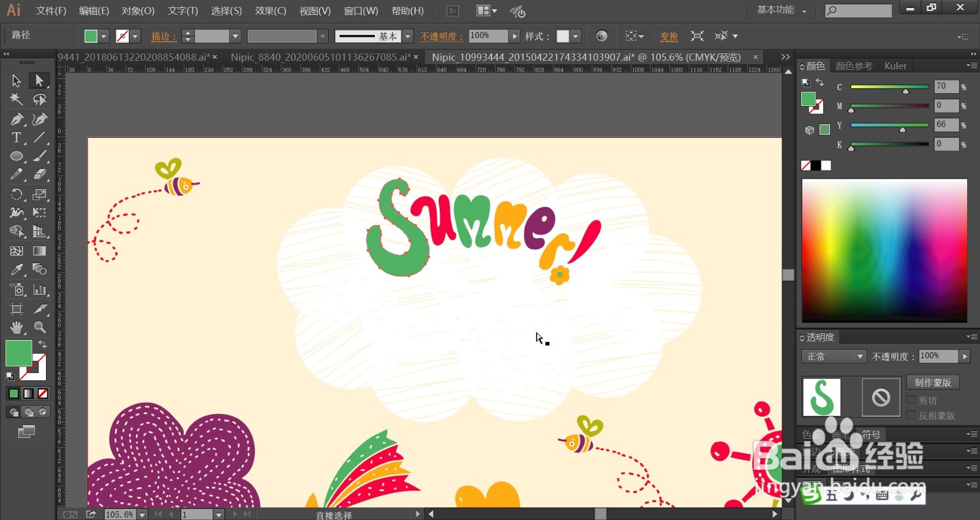Open the stroke weight dropdown
Screen dimensions: 980x520
coord(235,36)
